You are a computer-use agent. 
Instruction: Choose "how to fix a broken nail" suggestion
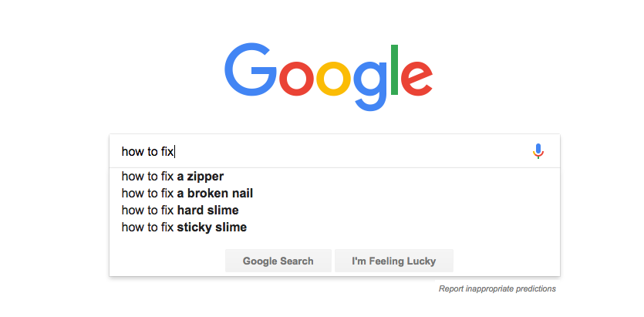[x=187, y=194]
